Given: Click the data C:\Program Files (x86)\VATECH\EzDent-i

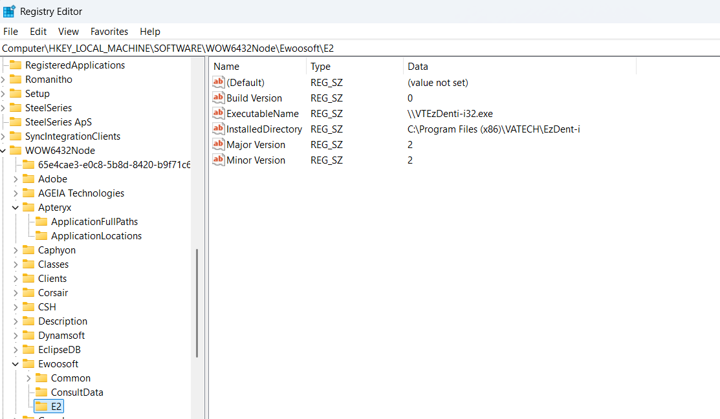Looking at the screenshot, I should (494, 129).
